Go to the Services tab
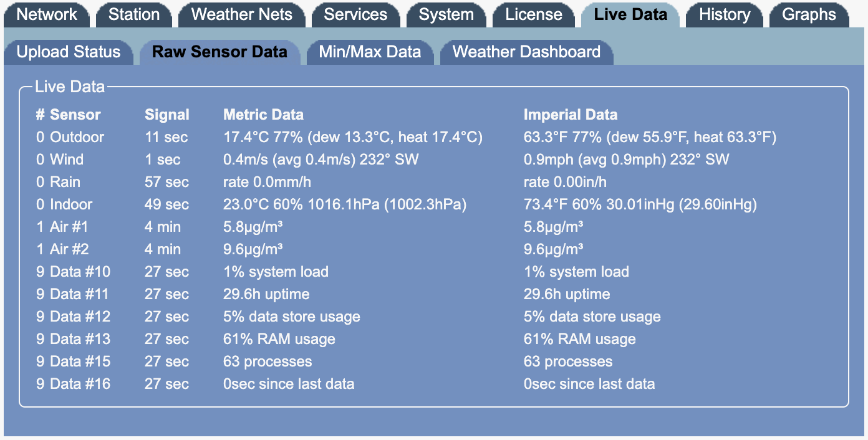The height and width of the screenshot is (440, 868). point(355,14)
